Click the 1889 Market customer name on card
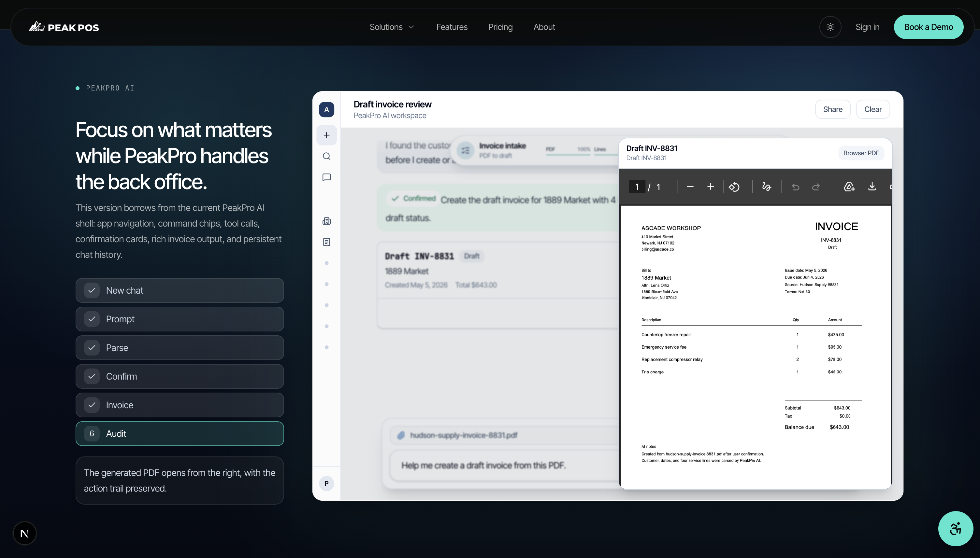The width and height of the screenshot is (980, 558). coord(406,271)
